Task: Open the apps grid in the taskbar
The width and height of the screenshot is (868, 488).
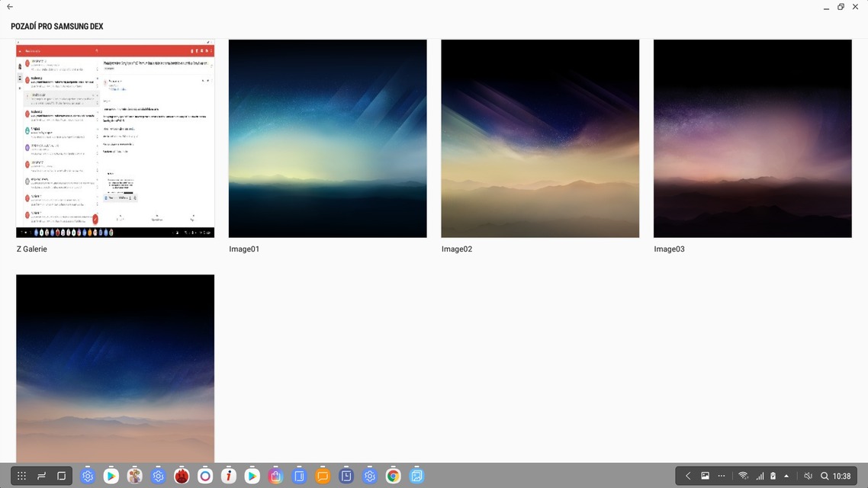Action: point(21,476)
